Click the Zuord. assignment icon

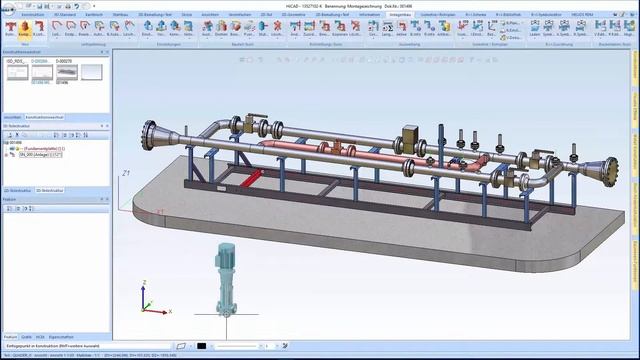(x=309, y=29)
